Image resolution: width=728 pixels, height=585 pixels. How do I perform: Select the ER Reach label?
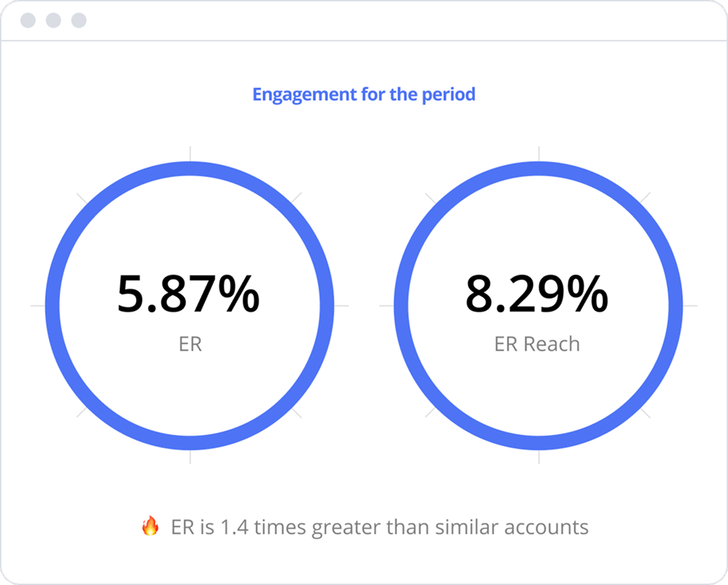(x=537, y=344)
